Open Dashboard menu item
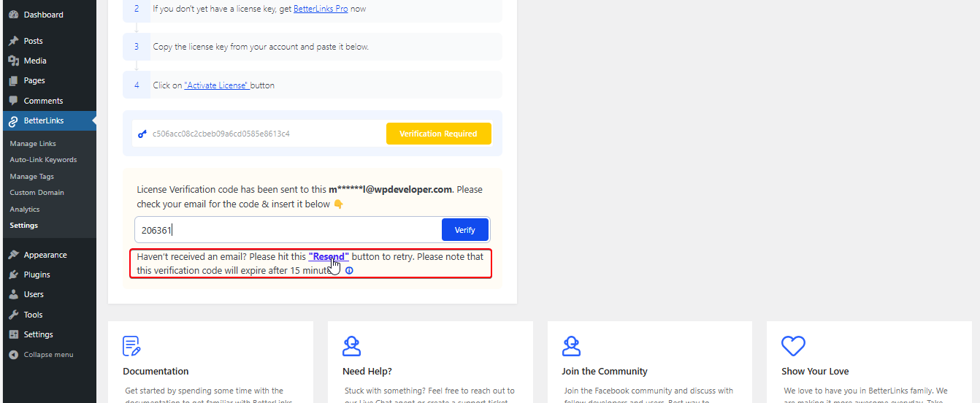 (x=48, y=15)
